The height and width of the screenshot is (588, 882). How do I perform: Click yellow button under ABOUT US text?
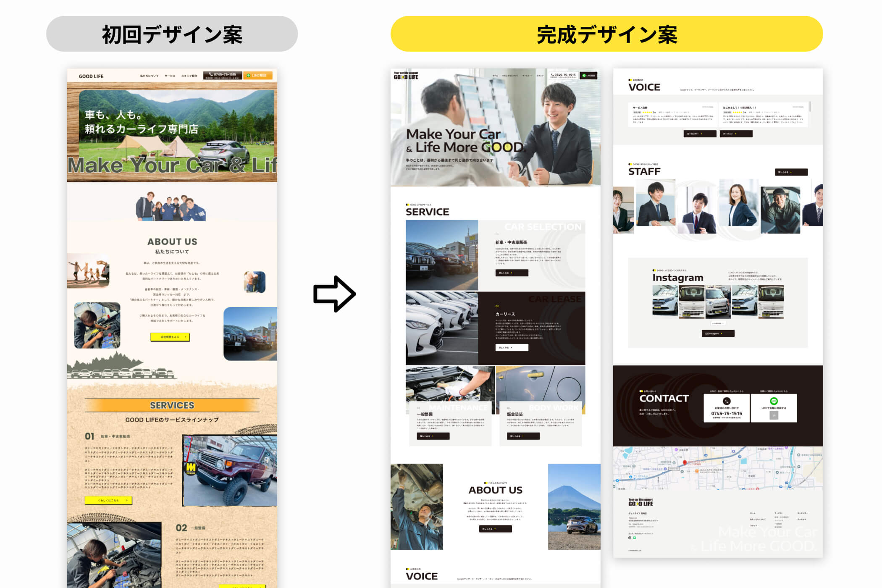tap(170, 337)
